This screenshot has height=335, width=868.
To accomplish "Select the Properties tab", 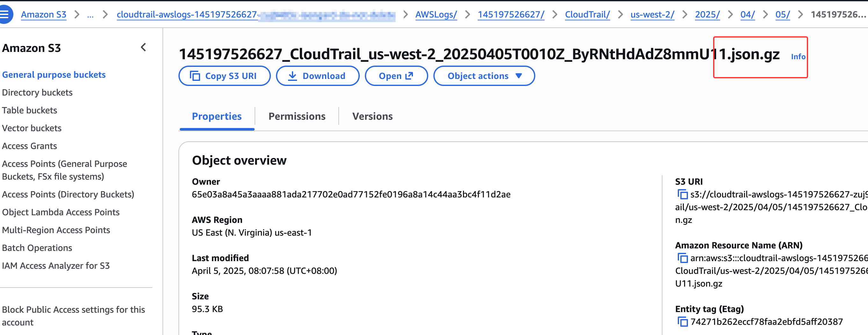I will [x=217, y=116].
